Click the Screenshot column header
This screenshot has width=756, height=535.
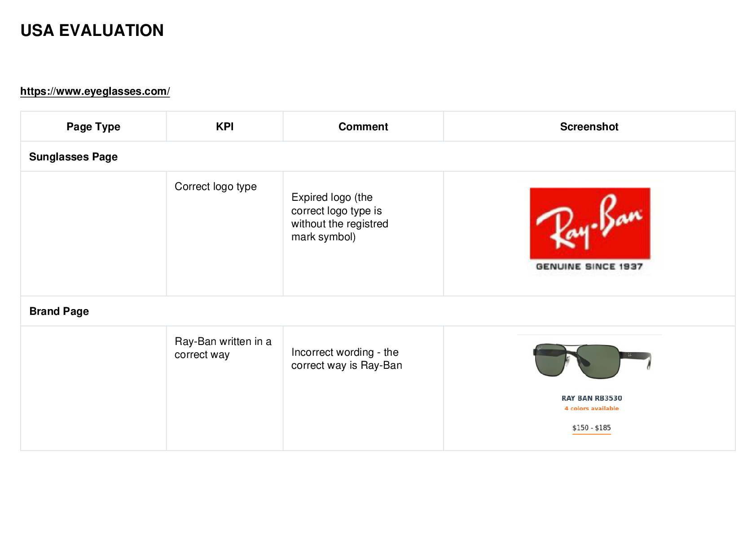pos(589,127)
